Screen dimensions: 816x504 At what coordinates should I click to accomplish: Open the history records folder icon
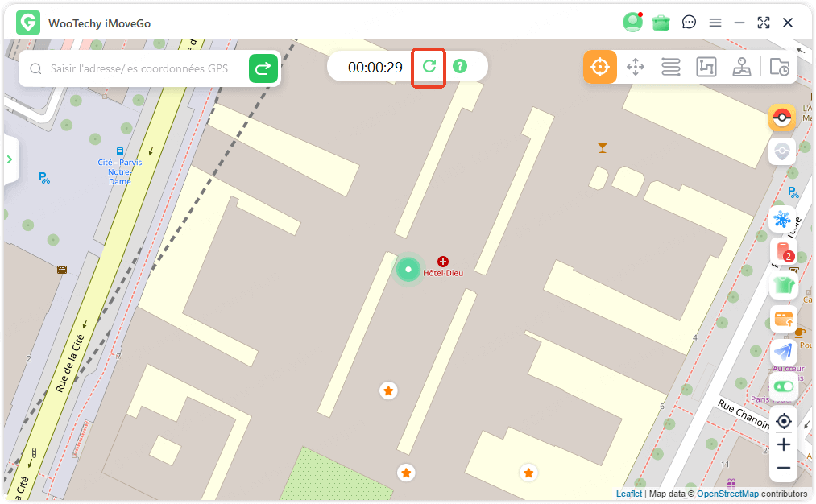tap(779, 67)
